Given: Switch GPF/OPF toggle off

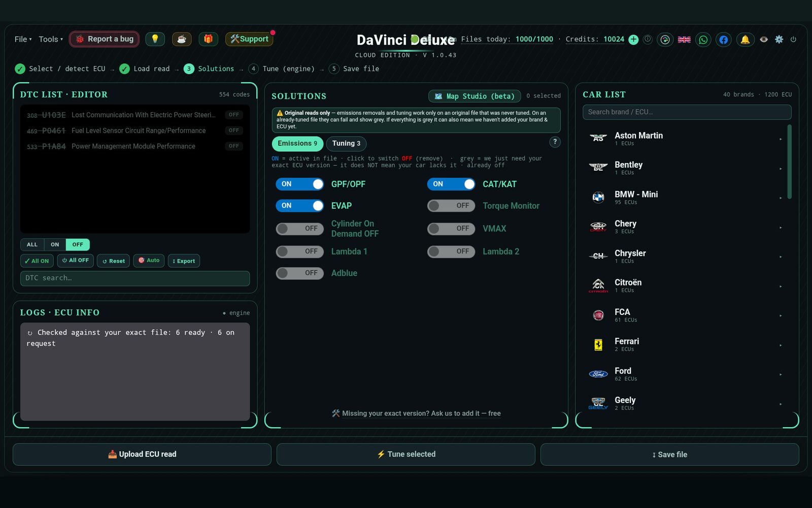Looking at the screenshot, I should click(300, 184).
